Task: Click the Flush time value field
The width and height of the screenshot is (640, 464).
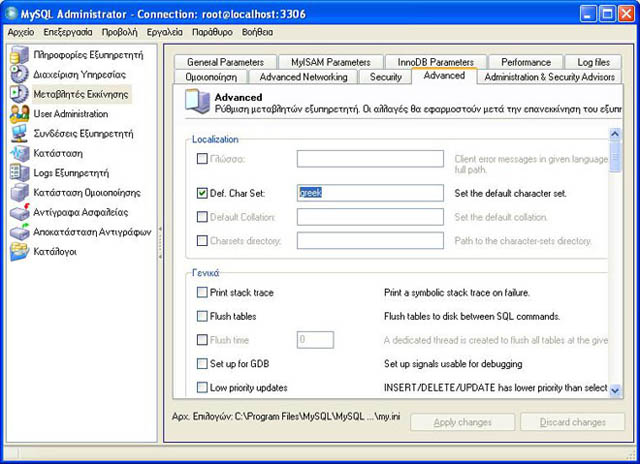Action: [315, 340]
